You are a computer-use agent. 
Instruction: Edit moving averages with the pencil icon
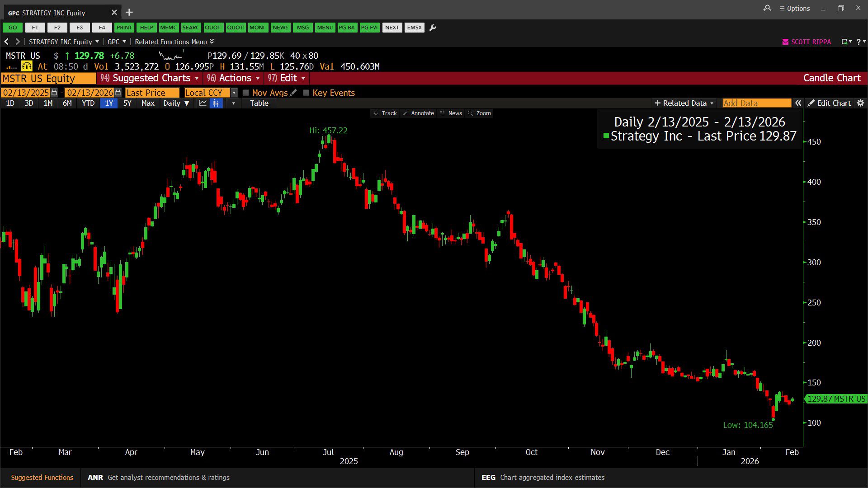[293, 93]
